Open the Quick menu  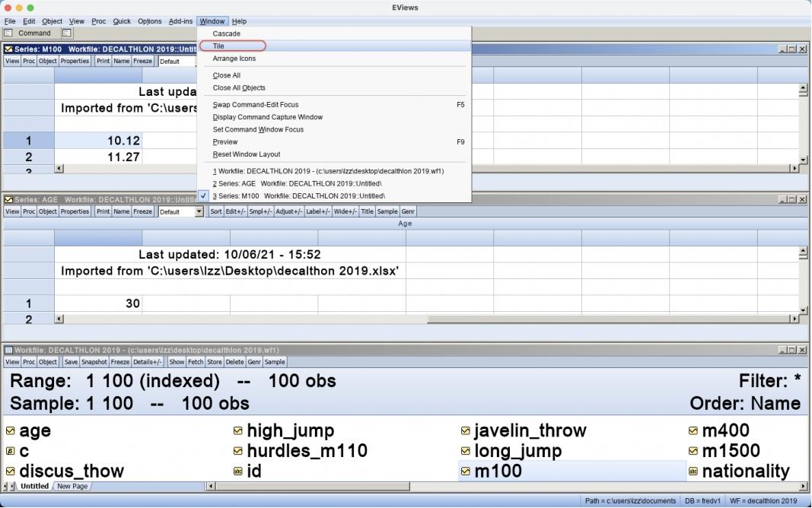tap(122, 21)
